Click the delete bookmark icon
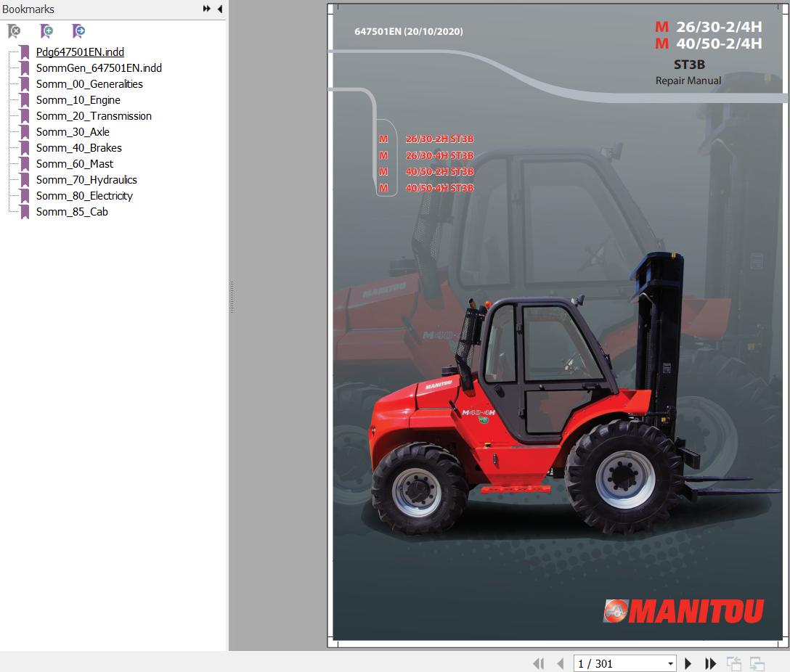Screen dimensions: 790x672 point(14,31)
